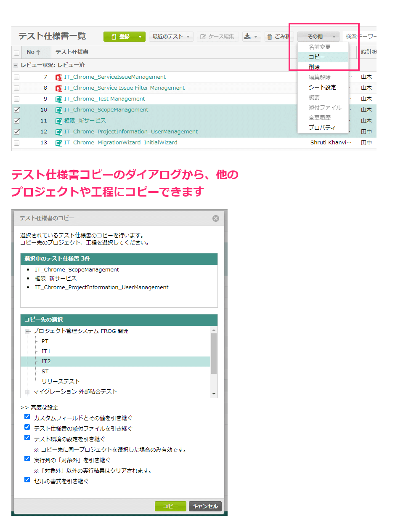Viewport: 403px width, 532px height.
Task: Select PT in the copy destination tree
Action: pyautogui.click(x=45, y=341)
